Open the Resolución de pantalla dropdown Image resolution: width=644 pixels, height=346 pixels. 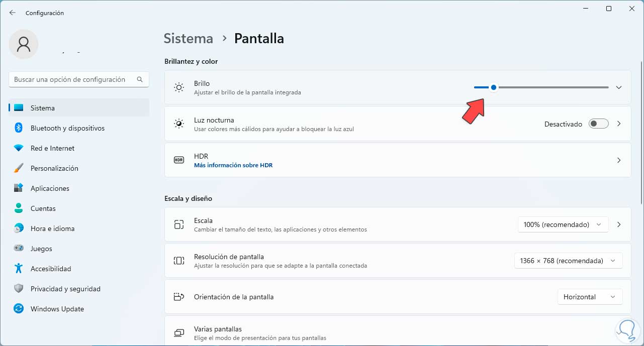click(x=568, y=261)
